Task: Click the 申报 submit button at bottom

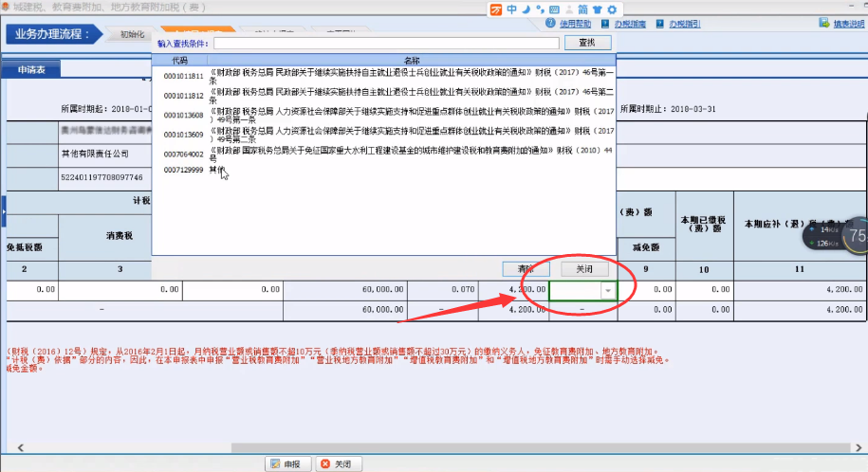Action: click(285, 463)
